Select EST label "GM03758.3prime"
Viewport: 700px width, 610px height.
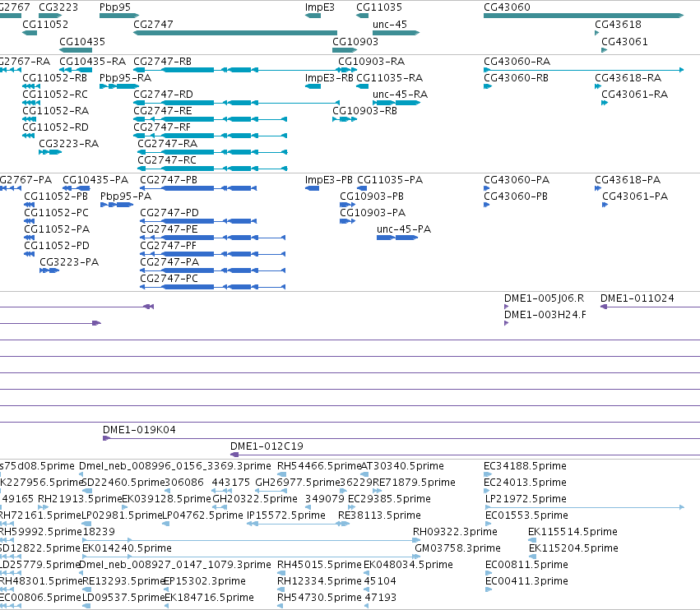point(457,548)
